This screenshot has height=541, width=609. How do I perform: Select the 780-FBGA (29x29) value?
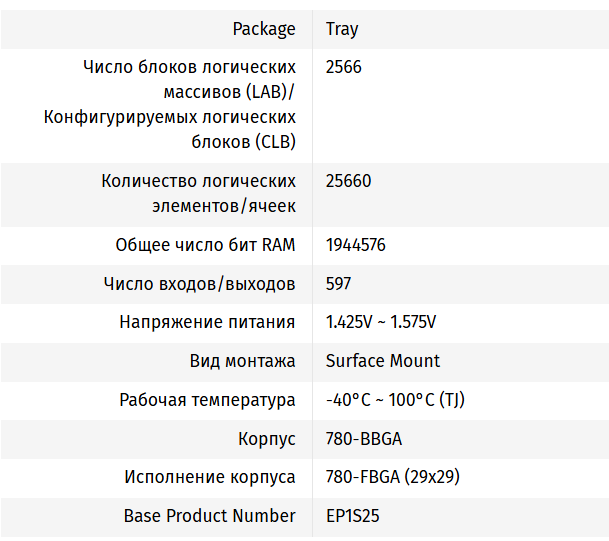point(393,477)
